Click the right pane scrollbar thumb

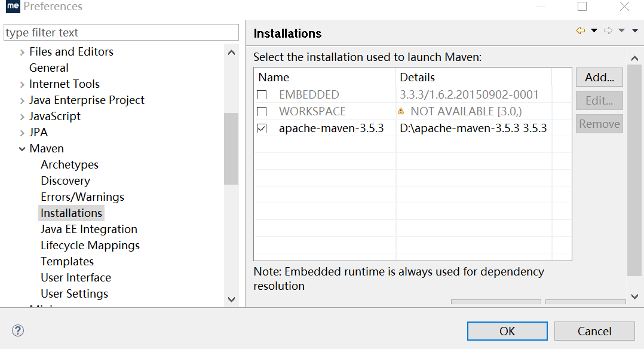pos(634,170)
